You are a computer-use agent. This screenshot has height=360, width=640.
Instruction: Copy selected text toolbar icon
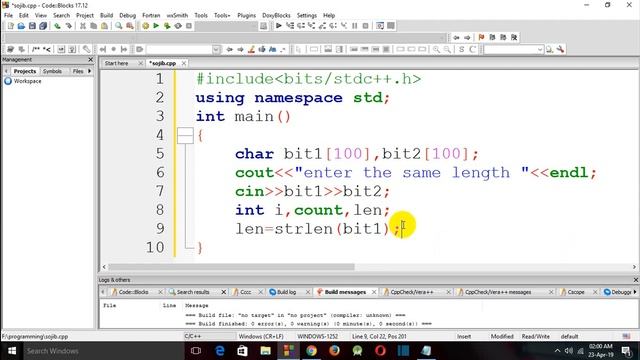(x=93, y=26)
